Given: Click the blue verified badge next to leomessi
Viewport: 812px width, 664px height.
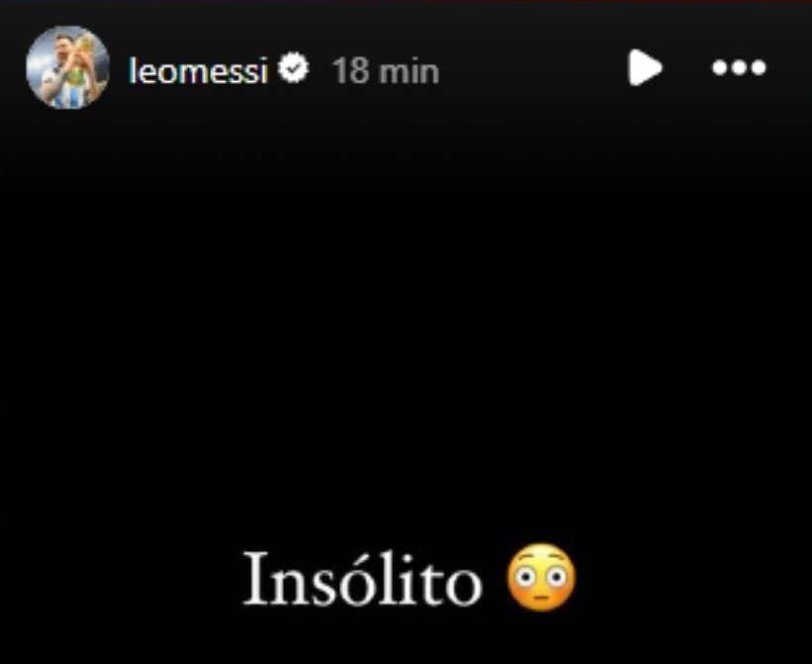Looking at the screenshot, I should point(294,69).
